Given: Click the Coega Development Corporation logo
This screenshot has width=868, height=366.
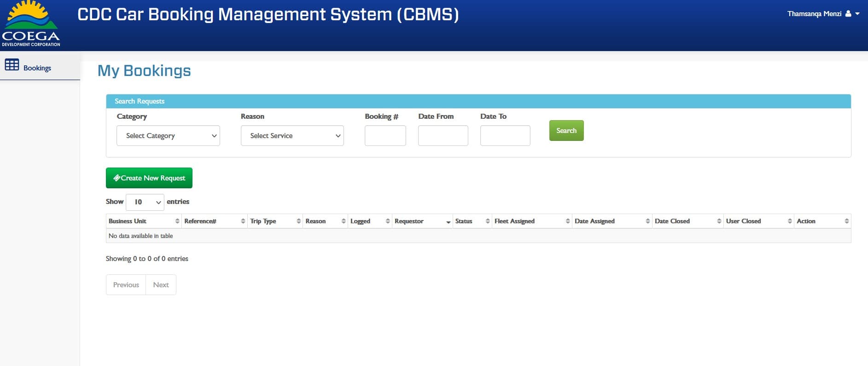Looking at the screenshot, I should (x=31, y=24).
